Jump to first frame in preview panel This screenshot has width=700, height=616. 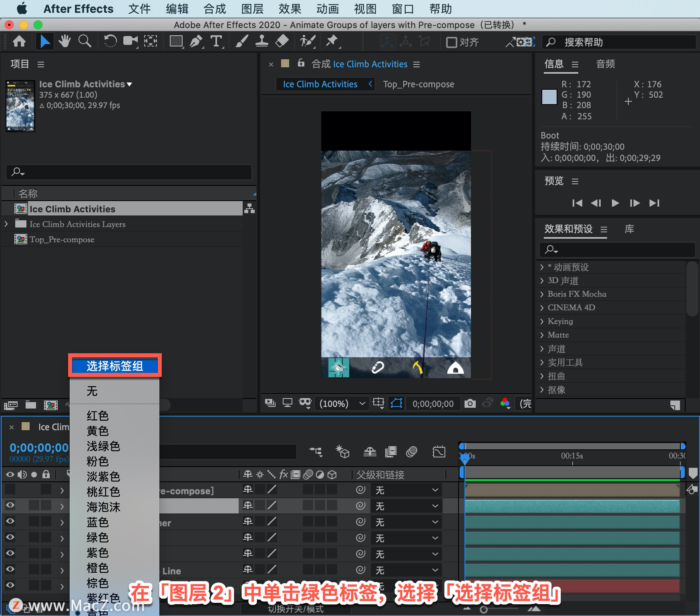577,203
